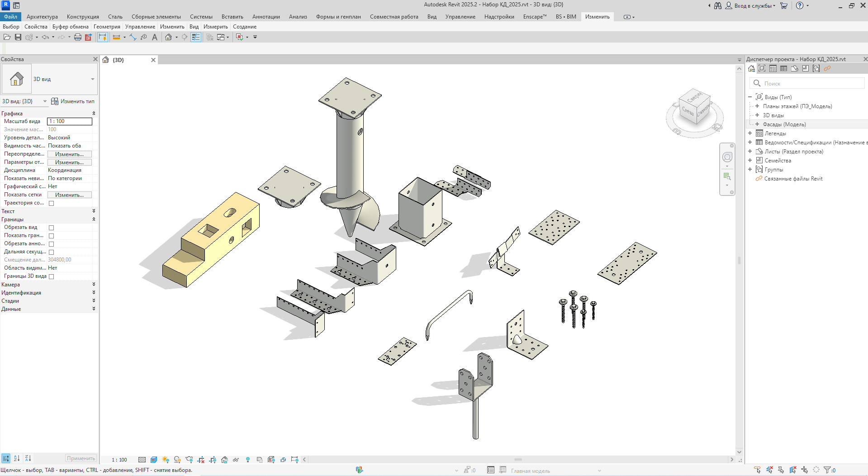Open the 'Архитектура' ribbon tab

(x=42, y=17)
